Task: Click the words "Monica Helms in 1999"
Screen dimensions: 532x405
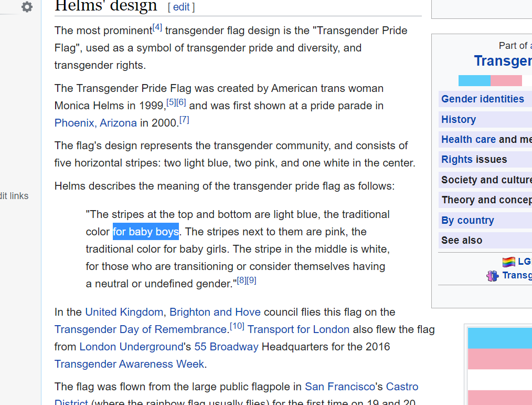Action: click(x=109, y=106)
